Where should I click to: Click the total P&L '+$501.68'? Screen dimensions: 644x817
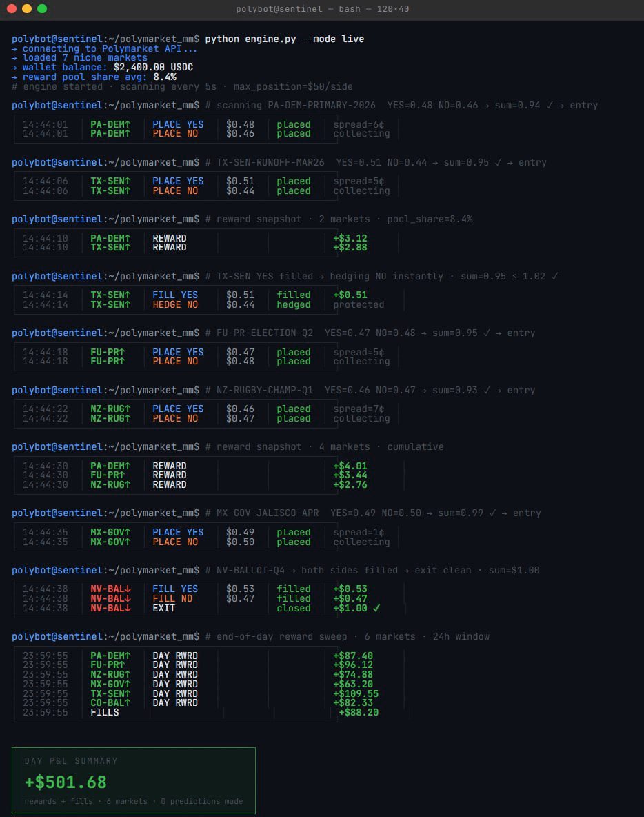point(66,782)
